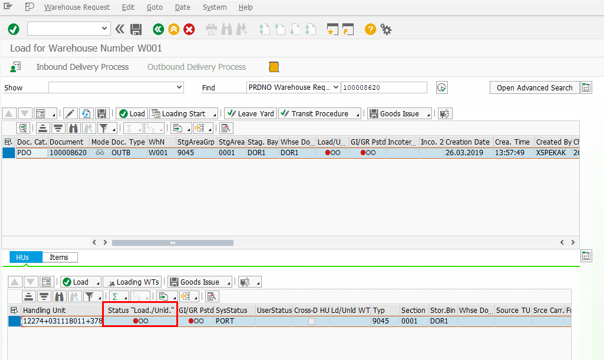The image size is (606, 360).
Task: Click the green Back arrow icon
Action: coord(158,29)
